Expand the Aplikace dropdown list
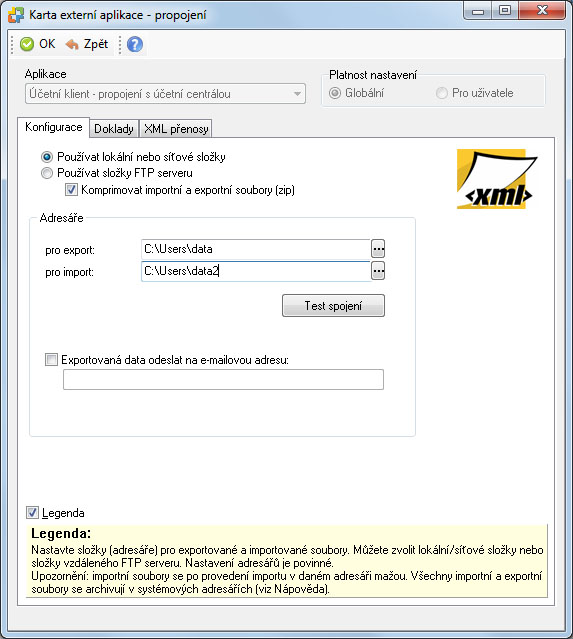Viewport: 573px width, 639px height. tap(298, 94)
